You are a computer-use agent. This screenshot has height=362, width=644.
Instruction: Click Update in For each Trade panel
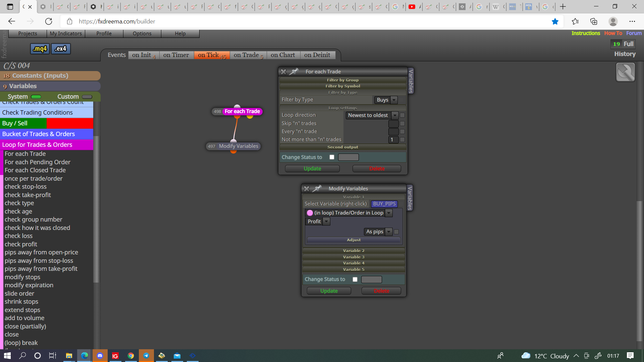point(312,169)
